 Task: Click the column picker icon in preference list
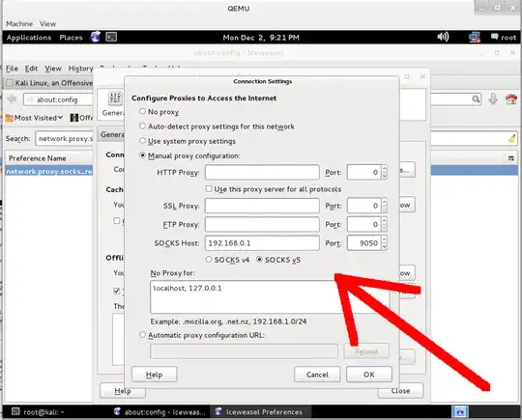point(511,158)
